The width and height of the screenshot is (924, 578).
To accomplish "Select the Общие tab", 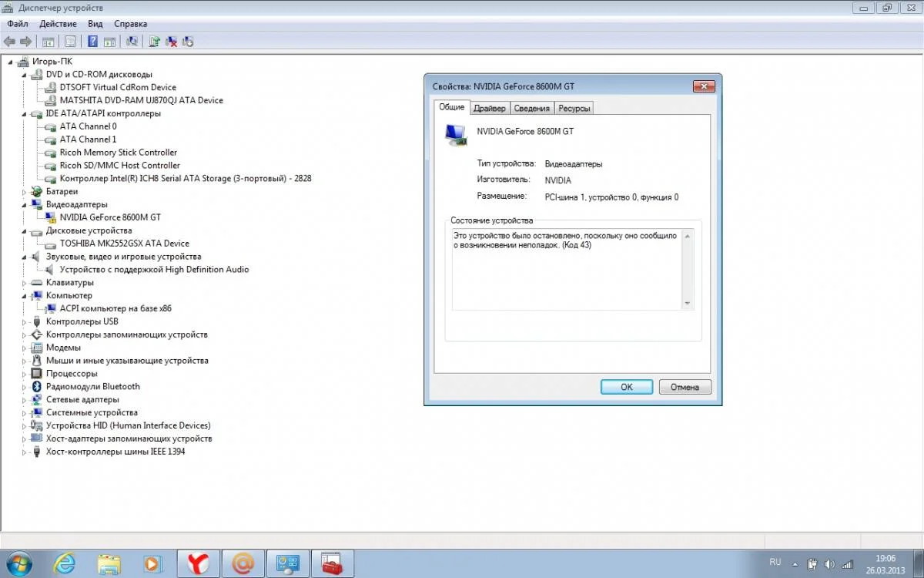I will pyautogui.click(x=452, y=107).
